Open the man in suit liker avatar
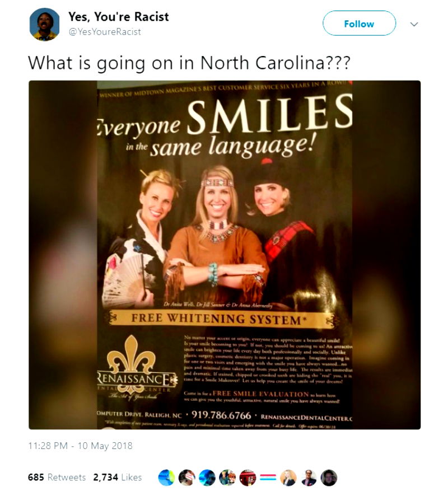Image resolution: width=448 pixels, height=496 pixels. point(308,478)
